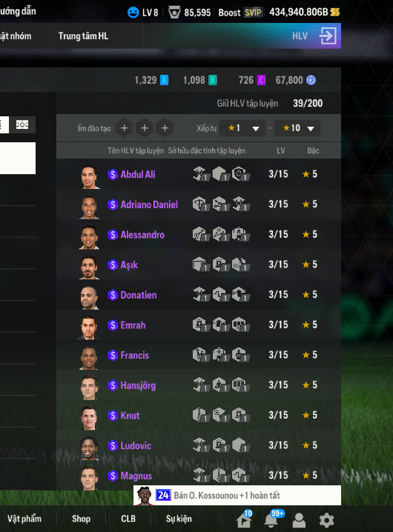Open notifications bell with 99+ badge

tap(271, 520)
